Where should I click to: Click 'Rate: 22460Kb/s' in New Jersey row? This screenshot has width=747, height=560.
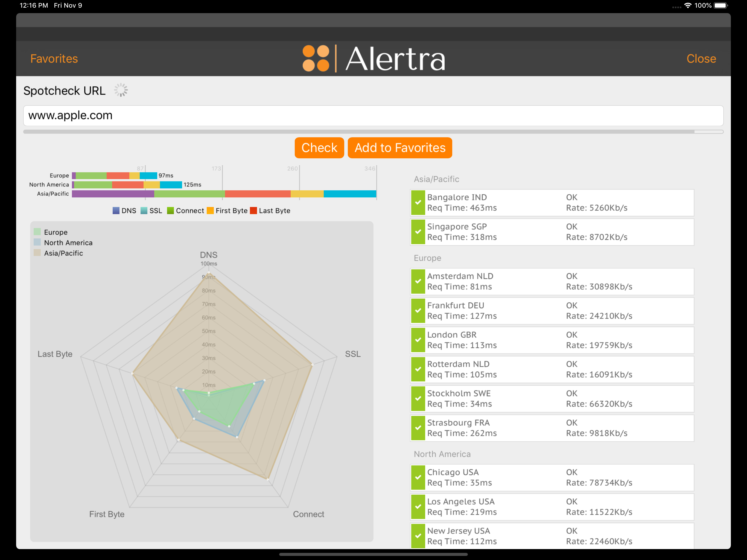point(599,541)
